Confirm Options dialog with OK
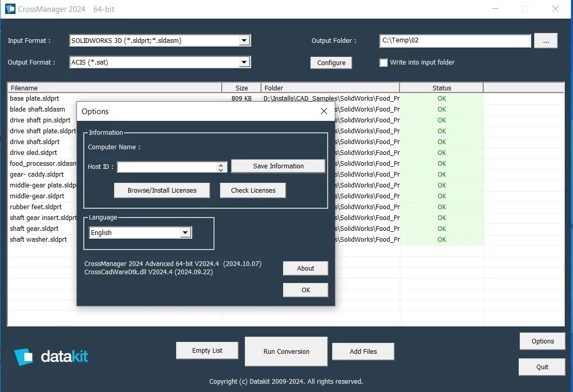 tap(305, 290)
